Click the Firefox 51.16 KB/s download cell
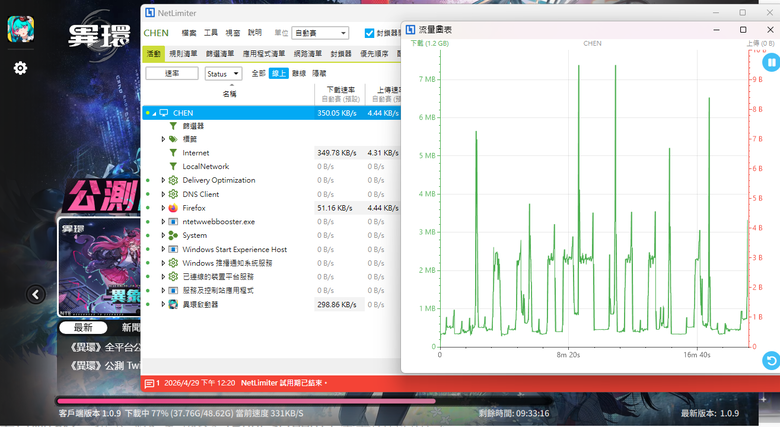 coord(338,208)
